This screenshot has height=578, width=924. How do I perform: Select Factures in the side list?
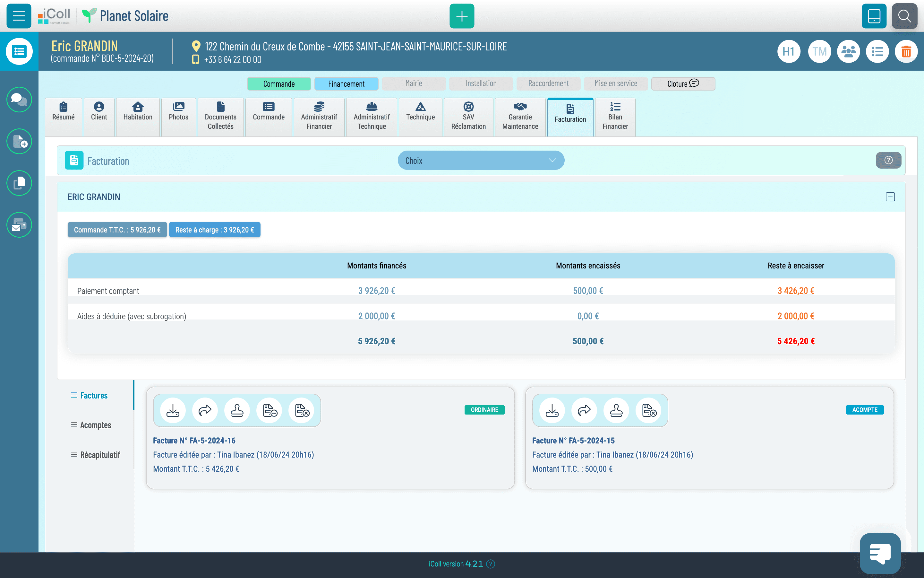coord(89,395)
